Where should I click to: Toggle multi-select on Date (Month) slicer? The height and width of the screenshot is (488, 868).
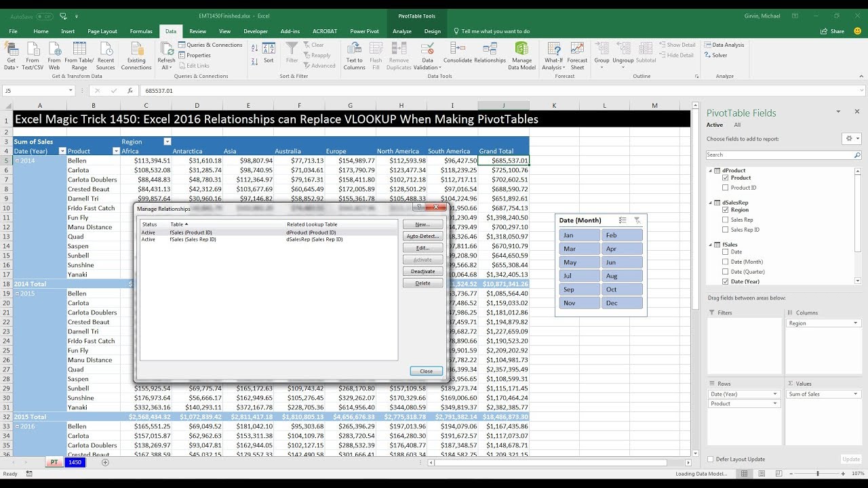(x=623, y=220)
